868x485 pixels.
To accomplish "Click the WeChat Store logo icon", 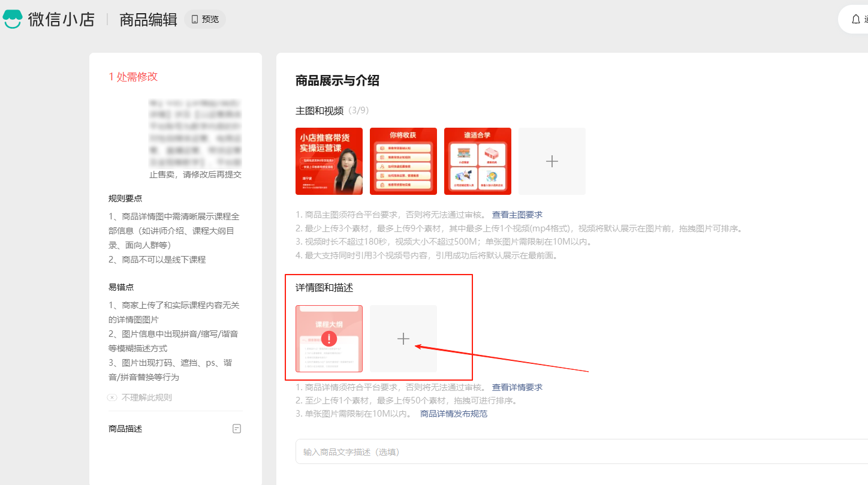I will (12, 19).
